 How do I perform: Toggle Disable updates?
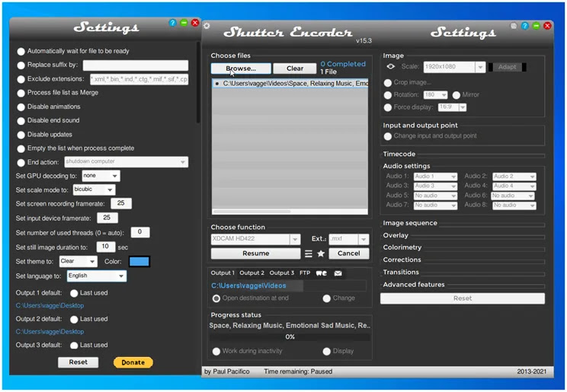pos(21,135)
